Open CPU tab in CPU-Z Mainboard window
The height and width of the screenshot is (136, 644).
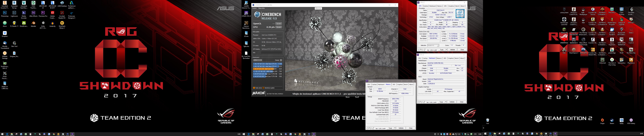point(419,58)
